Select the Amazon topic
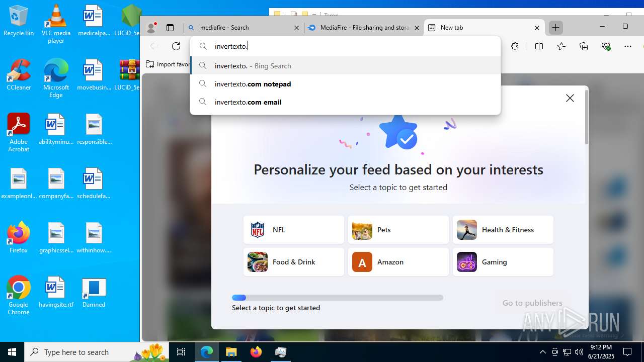644x362 pixels. [398, 262]
